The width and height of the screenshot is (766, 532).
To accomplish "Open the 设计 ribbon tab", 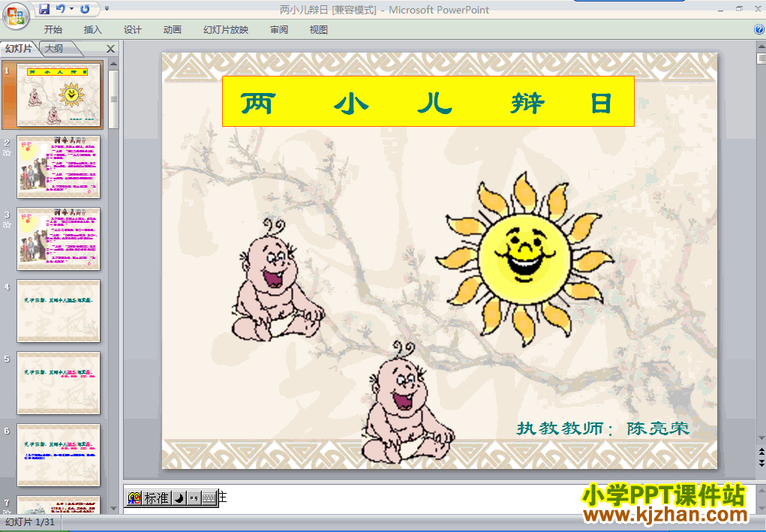I will click(132, 30).
